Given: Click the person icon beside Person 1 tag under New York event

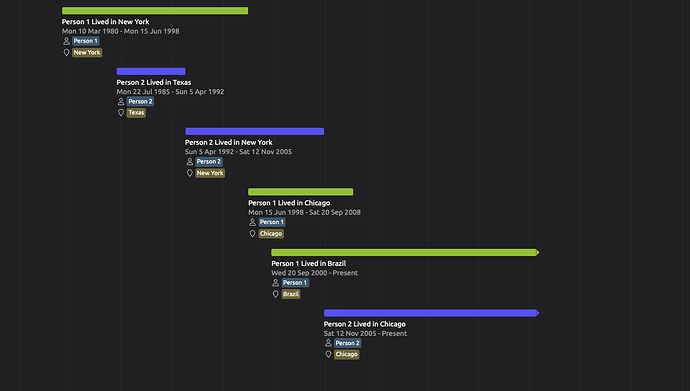Looking at the screenshot, I should pyautogui.click(x=66, y=41).
